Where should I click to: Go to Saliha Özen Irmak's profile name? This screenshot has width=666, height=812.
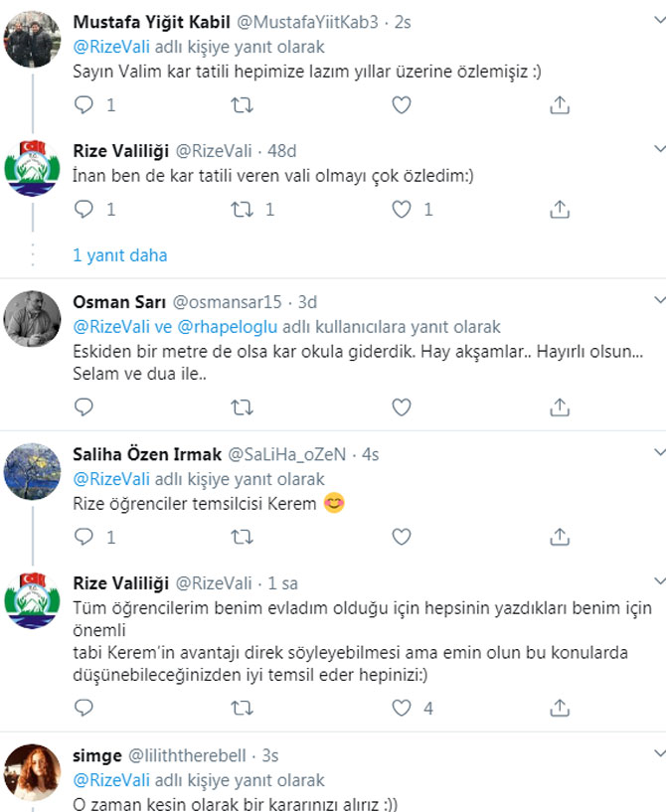click(147, 454)
